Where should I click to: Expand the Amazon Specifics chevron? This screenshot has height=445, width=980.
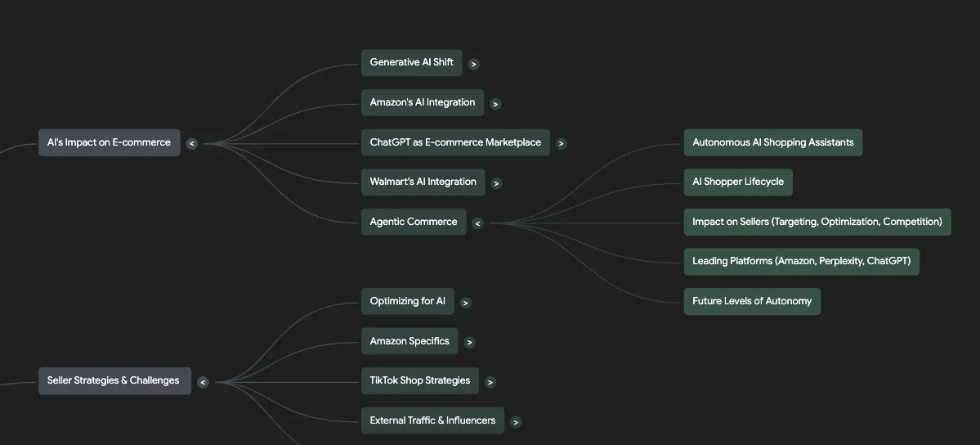point(469,343)
